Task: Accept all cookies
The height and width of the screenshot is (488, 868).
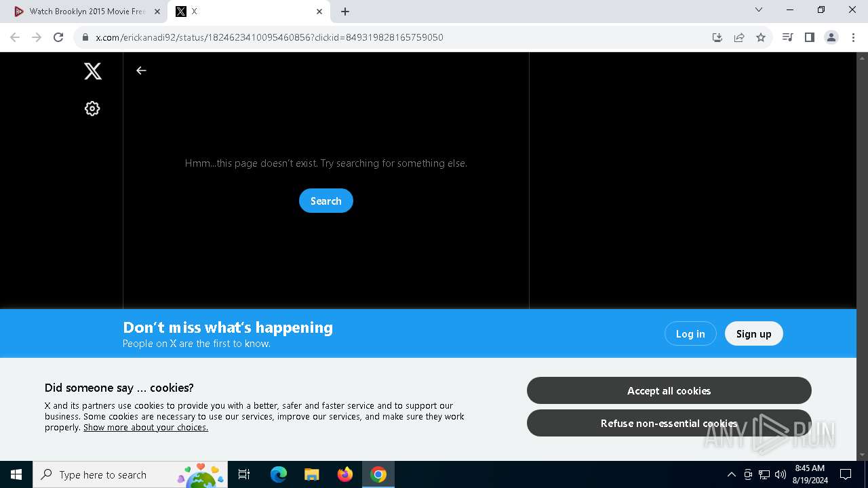Action: (669, 390)
